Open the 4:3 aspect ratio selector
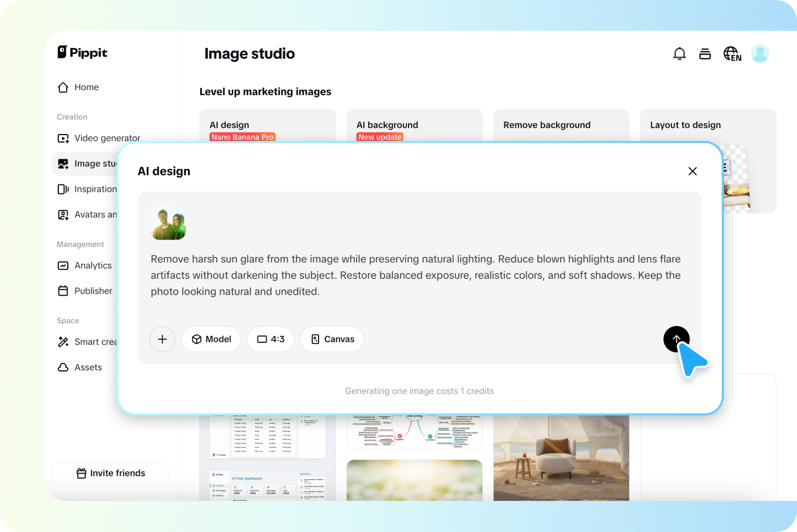Image resolution: width=797 pixels, height=532 pixels. pyautogui.click(x=270, y=339)
